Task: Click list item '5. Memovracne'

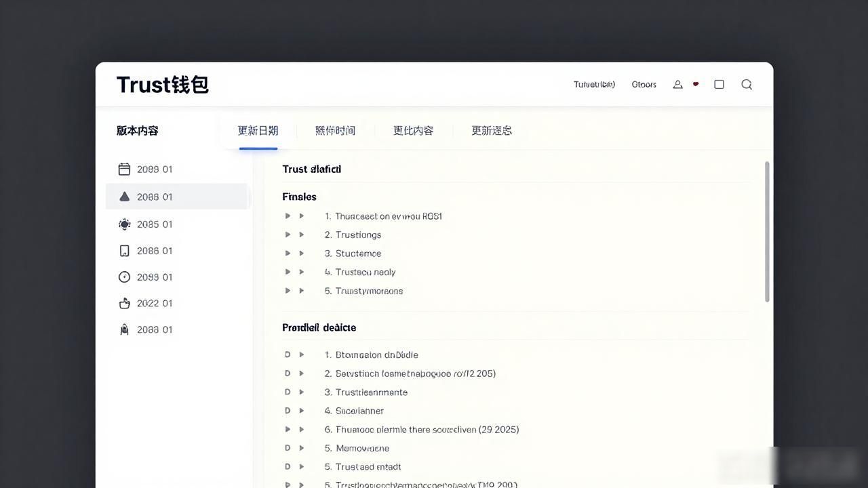Action: pyautogui.click(x=357, y=448)
